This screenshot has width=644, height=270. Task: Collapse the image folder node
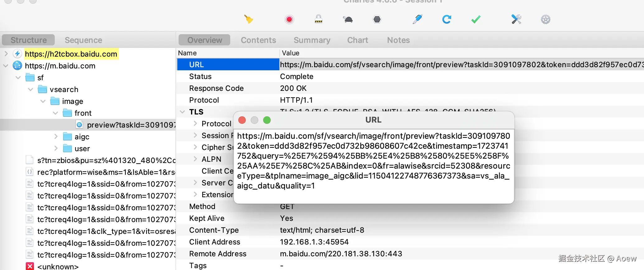coord(43,101)
